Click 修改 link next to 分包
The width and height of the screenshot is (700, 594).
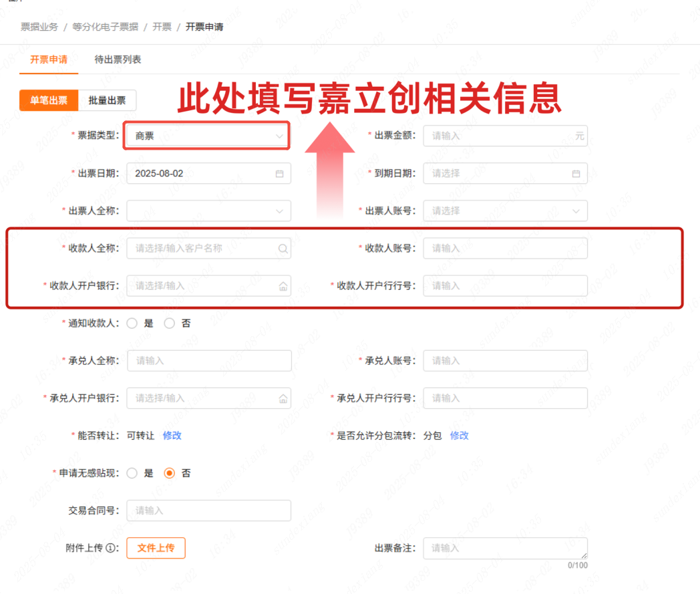(459, 436)
